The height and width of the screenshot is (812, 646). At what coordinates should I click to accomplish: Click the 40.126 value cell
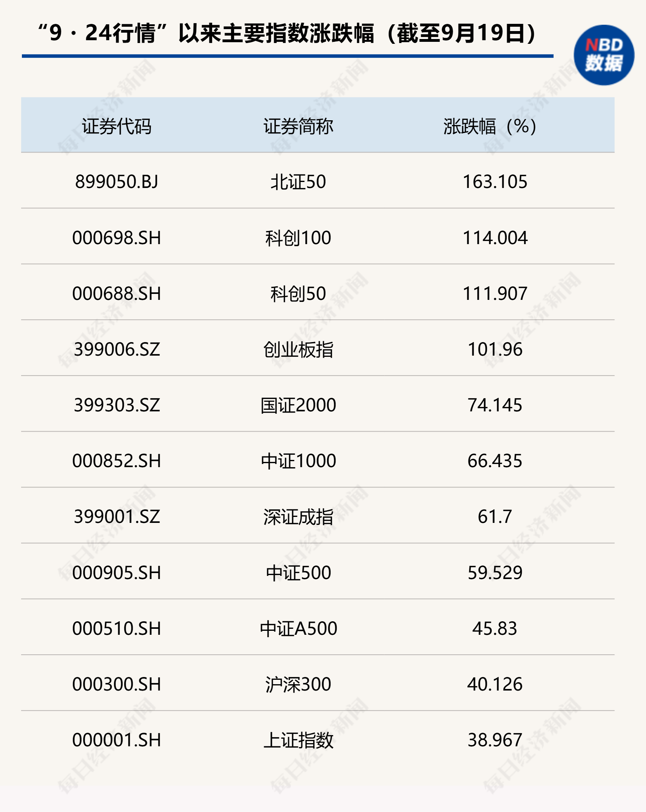point(495,684)
